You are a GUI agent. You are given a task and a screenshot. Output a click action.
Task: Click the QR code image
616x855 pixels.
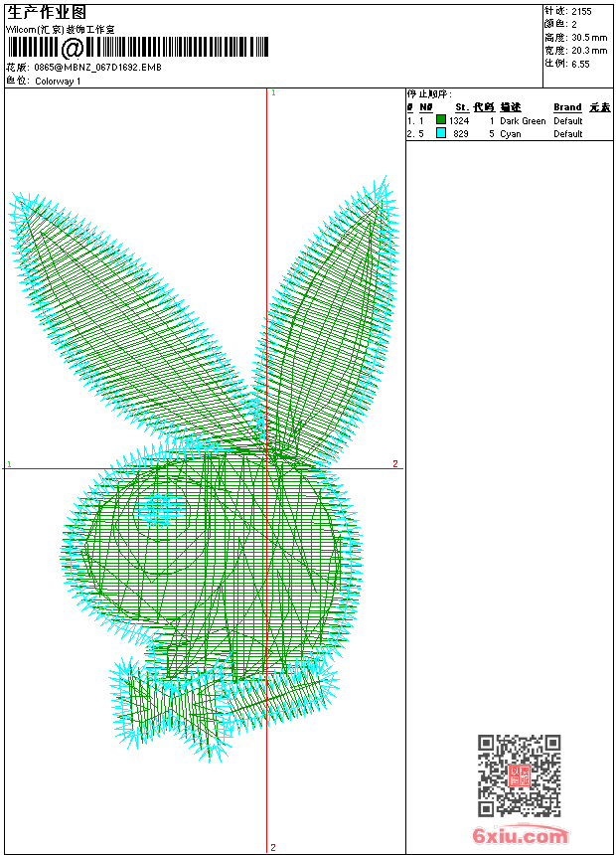520,775
